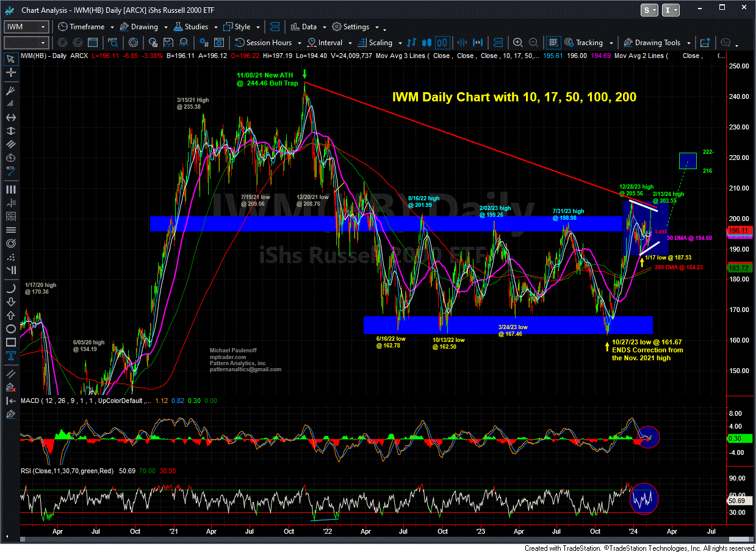Select the three vertical bars tool
Image resolution: width=756 pixels, height=552 pixels.
click(10, 189)
